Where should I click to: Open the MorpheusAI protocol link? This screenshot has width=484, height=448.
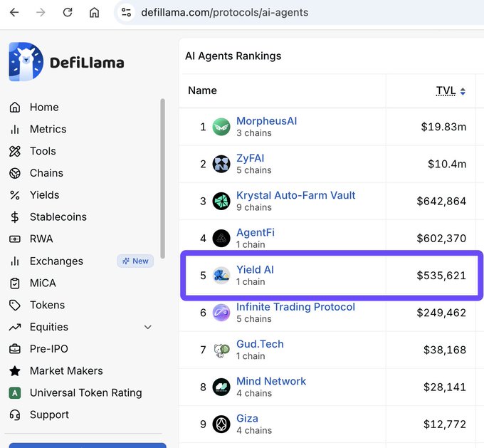[266, 121]
